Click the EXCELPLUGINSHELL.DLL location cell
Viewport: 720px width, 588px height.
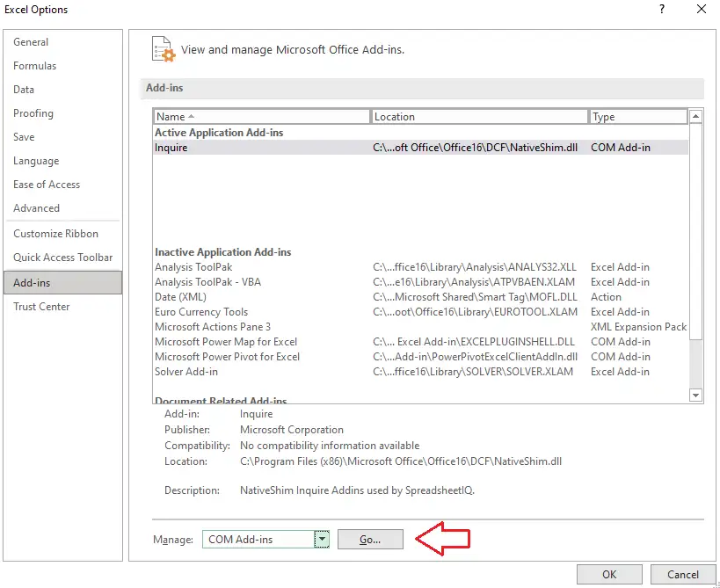coord(474,342)
